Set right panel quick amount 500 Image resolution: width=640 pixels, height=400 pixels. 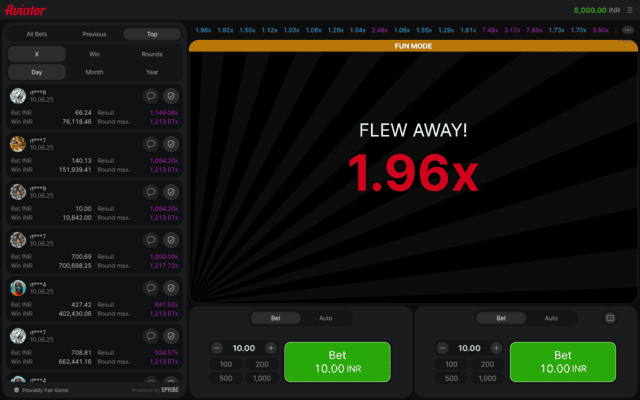point(451,378)
